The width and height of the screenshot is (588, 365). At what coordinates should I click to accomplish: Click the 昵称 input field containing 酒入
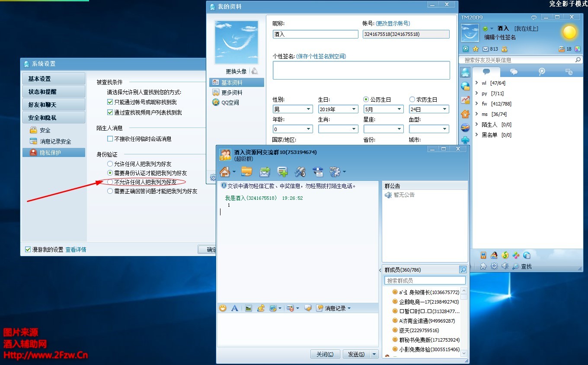(x=316, y=34)
